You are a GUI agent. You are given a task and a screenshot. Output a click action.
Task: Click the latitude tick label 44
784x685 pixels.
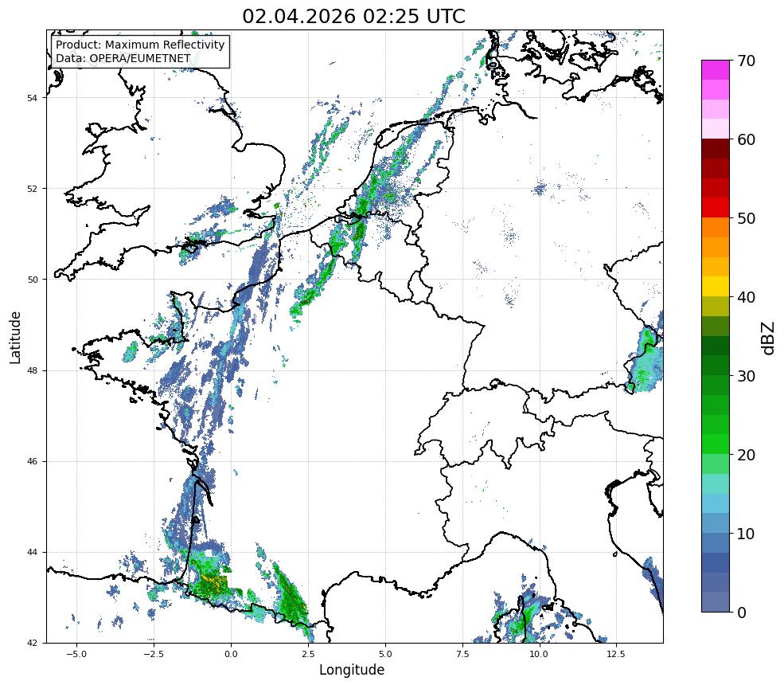(x=32, y=553)
